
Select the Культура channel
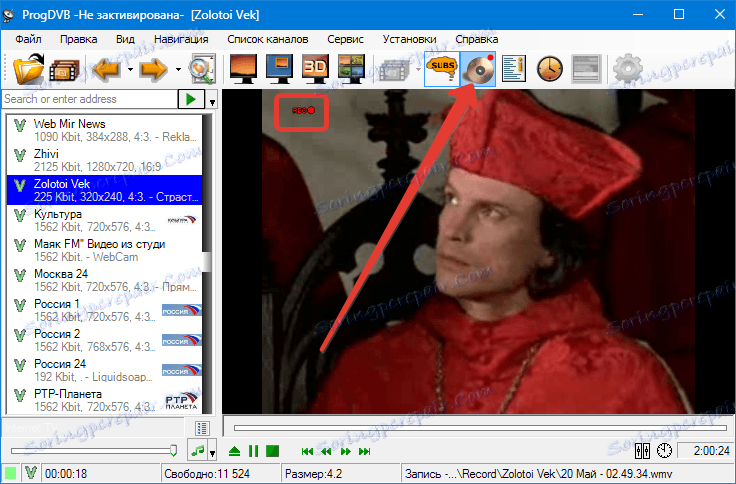click(x=105, y=220)
